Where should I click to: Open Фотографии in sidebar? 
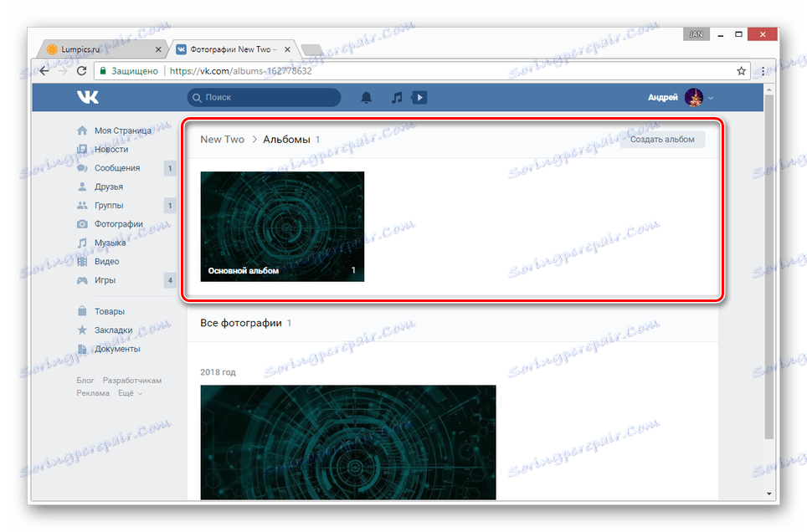point(118,224)
